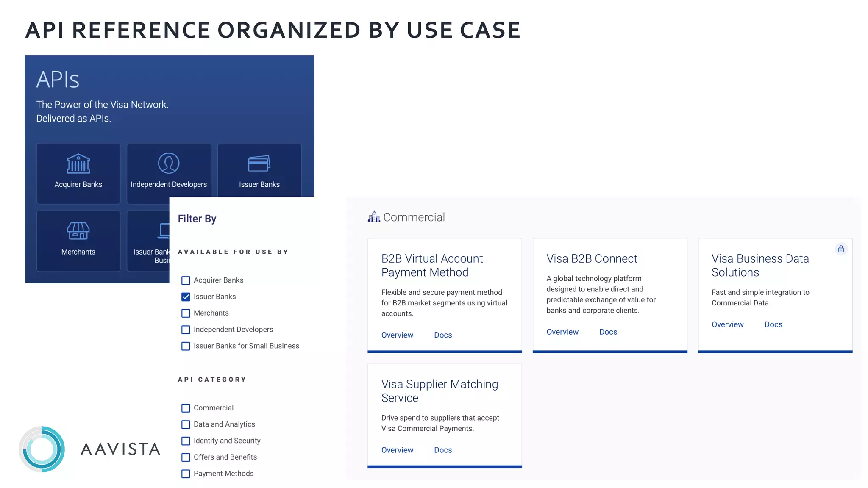Viewport: 868px width, 488px height.
Task: Check the Offers and Benefits checkbox
Action: tap(186, 457)
